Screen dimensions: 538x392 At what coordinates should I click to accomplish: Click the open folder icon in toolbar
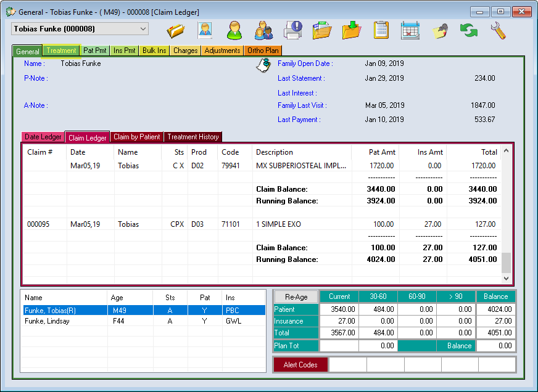point(176,30)
